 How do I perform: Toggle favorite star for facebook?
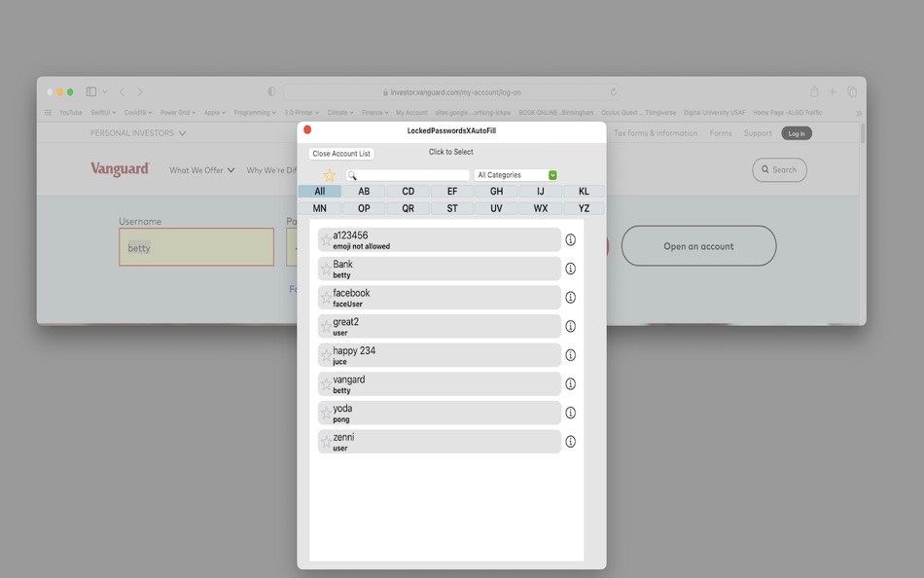coord(326,298)
